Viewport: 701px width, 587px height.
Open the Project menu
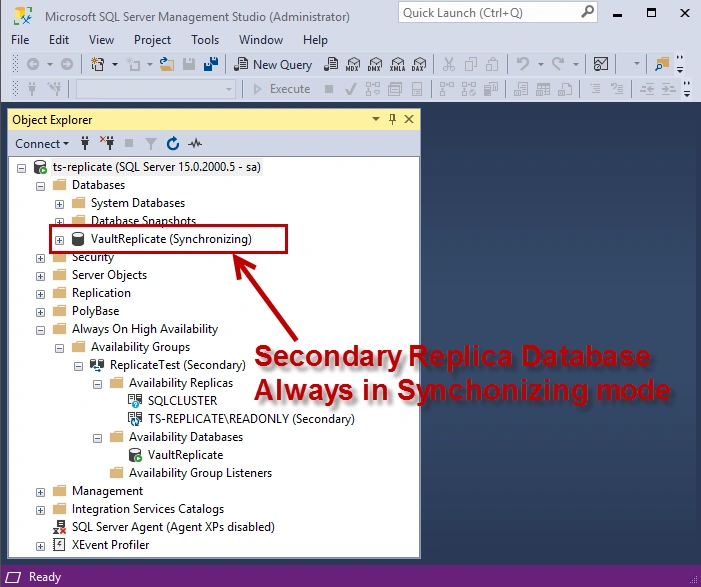152,40
